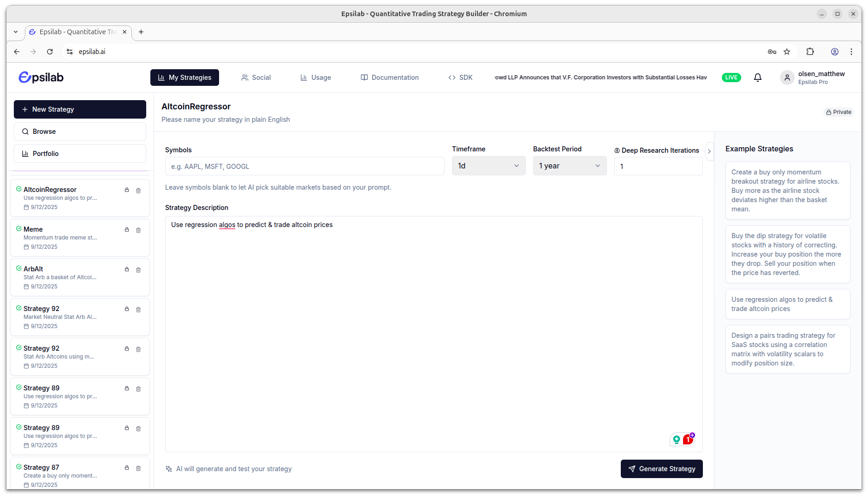Toggle the LIVE status badge
Image resolution: width=868 pixels, height=497 pixels.
(731, 78)
